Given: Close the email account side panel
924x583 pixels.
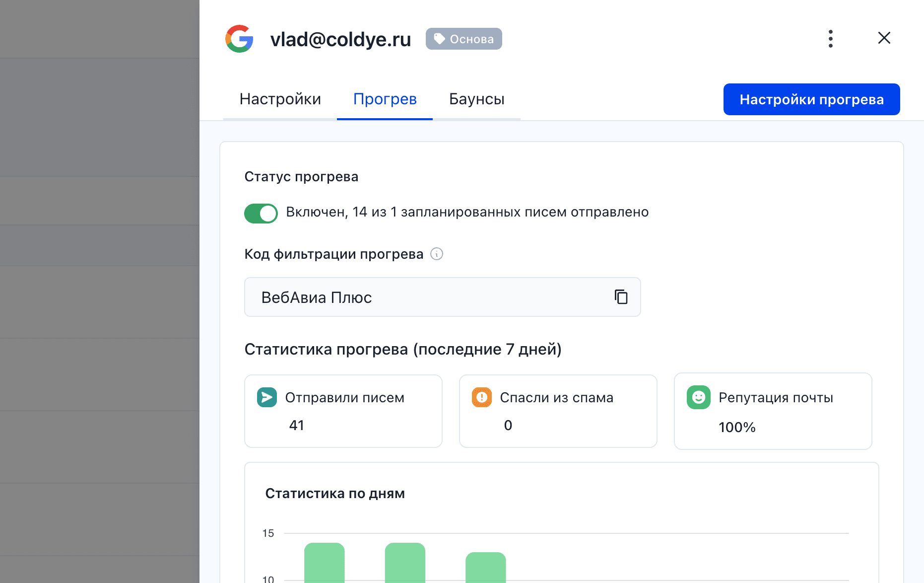Looking at the screenshot, I should [x=884, y=38].
